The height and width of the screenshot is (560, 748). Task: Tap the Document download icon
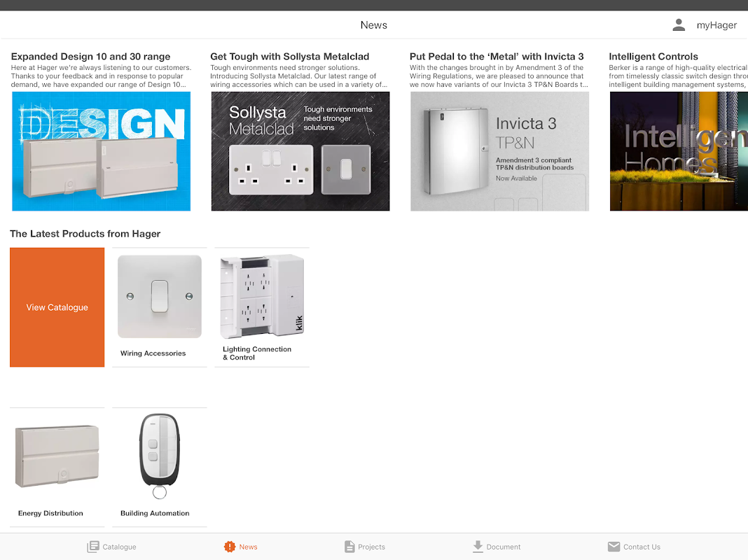478,547
